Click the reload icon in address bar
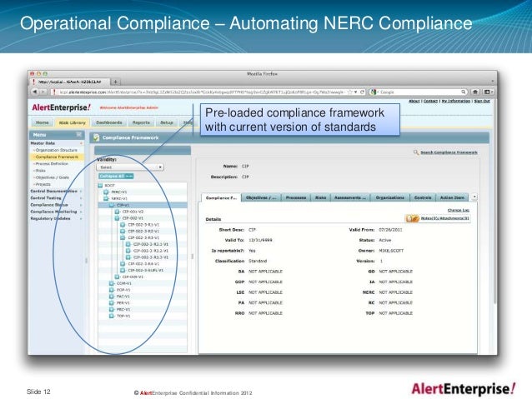Image resolution: width=532 pixels, height=399 pixels. pyautogui.click(x=363, y=92)
